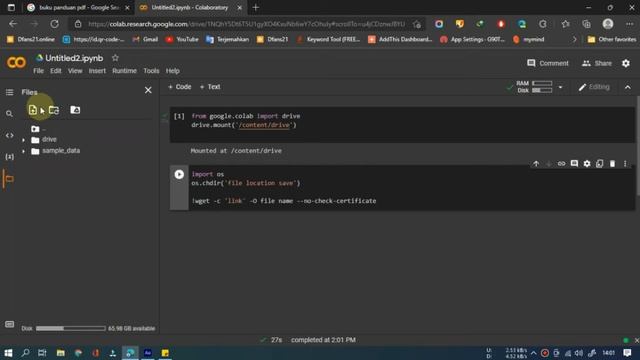This screenshot has width=640, height=360.
Task: Select the Files folder sidebar icon
Action: coord(9,179)
